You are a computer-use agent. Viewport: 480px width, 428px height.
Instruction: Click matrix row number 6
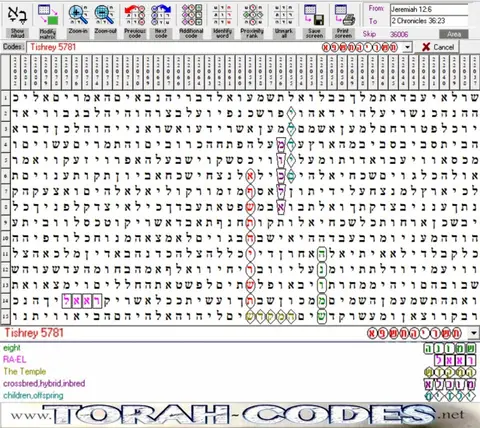tap(5, 176)
